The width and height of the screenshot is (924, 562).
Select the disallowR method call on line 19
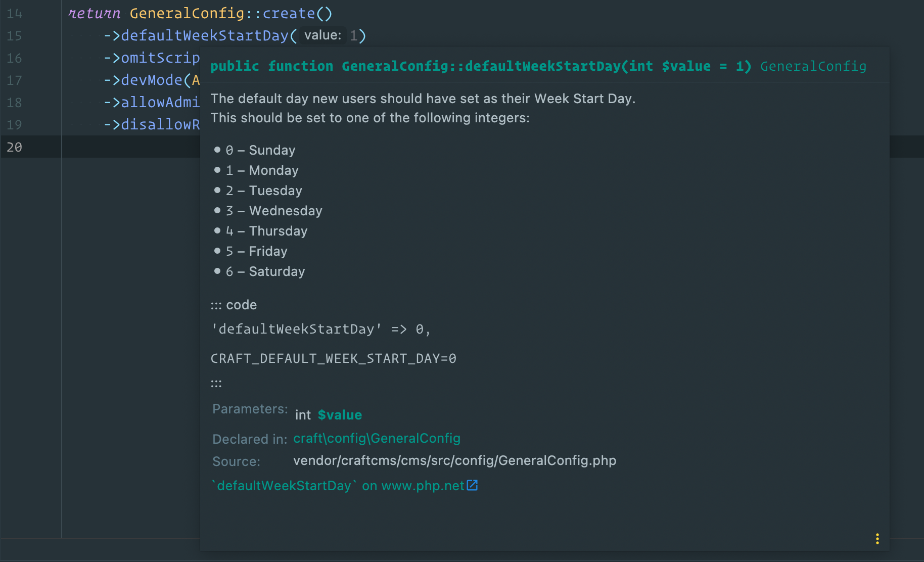(161, 124)
